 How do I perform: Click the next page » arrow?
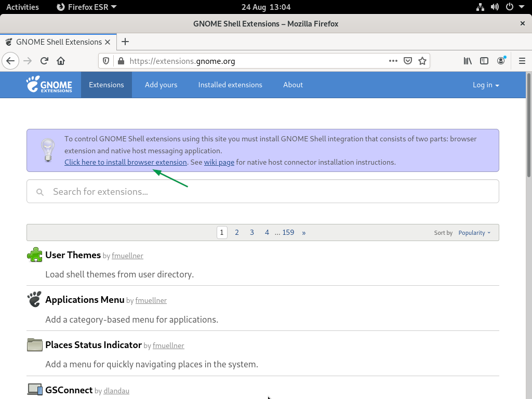click(303, 233)
